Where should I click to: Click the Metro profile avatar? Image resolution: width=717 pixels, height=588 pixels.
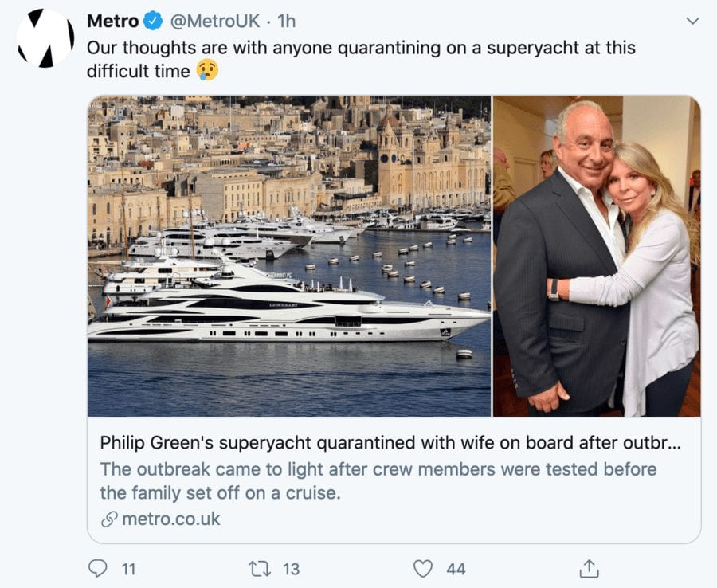[45, 38]
